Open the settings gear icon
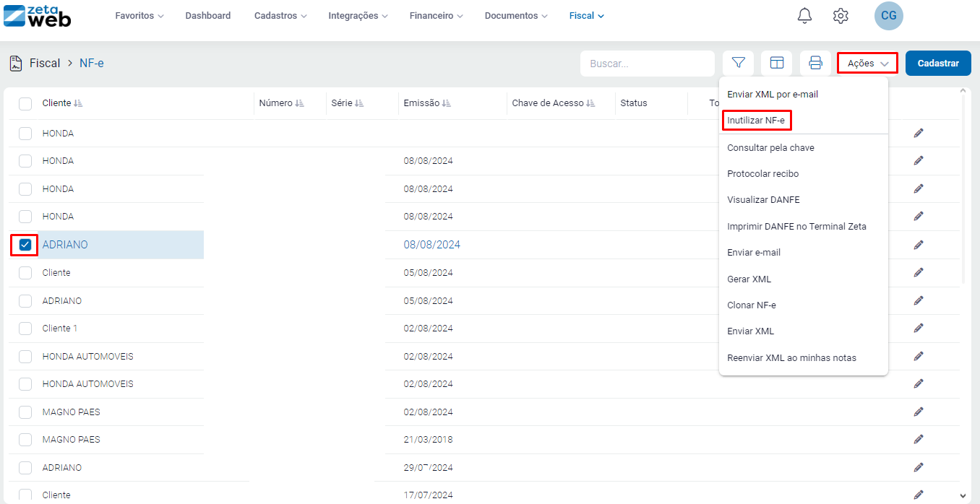 [841, 16]
